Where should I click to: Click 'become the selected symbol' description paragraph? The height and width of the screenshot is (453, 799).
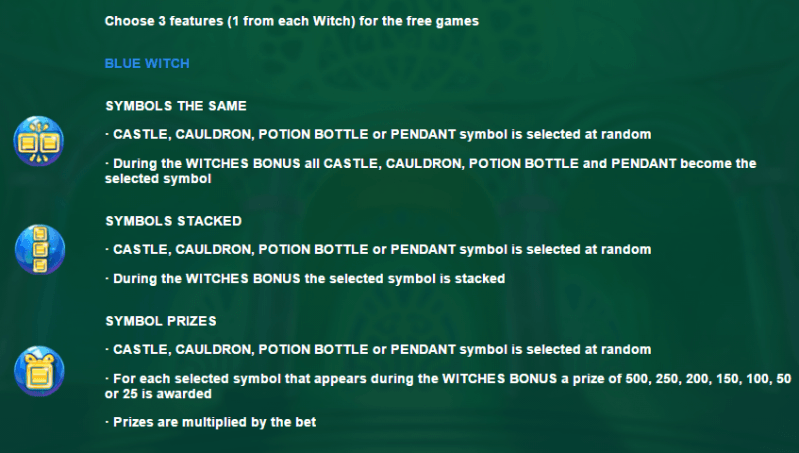tap(431, 171)
